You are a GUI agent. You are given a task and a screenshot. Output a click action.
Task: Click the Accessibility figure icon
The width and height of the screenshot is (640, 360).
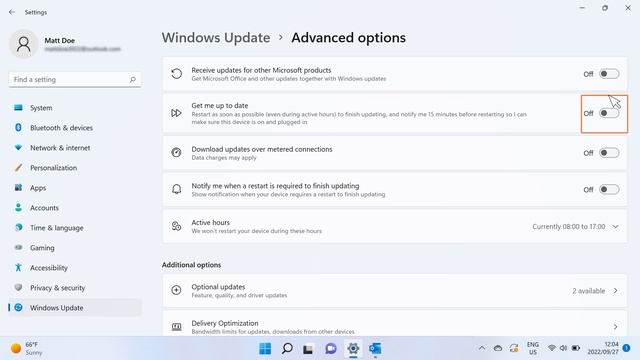pos(18,267)
